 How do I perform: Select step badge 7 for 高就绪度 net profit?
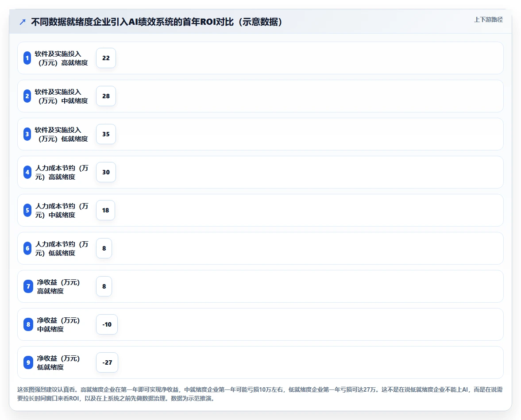click(x=28, y=286)
